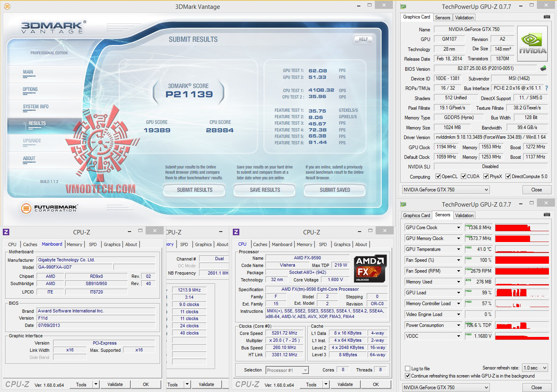Click the CPU-Z title bar icon of the Mainboard window
Viewport: 557px width, 392px height.
6,232
